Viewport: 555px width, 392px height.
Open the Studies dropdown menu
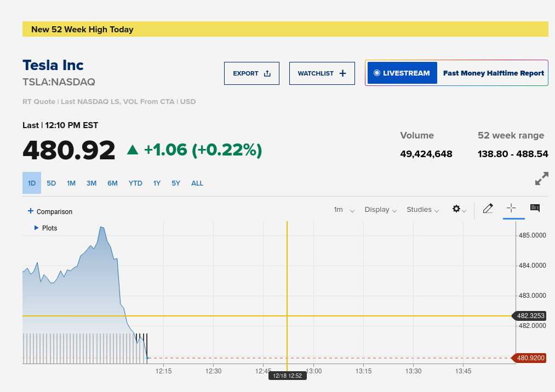coord(422,210)
